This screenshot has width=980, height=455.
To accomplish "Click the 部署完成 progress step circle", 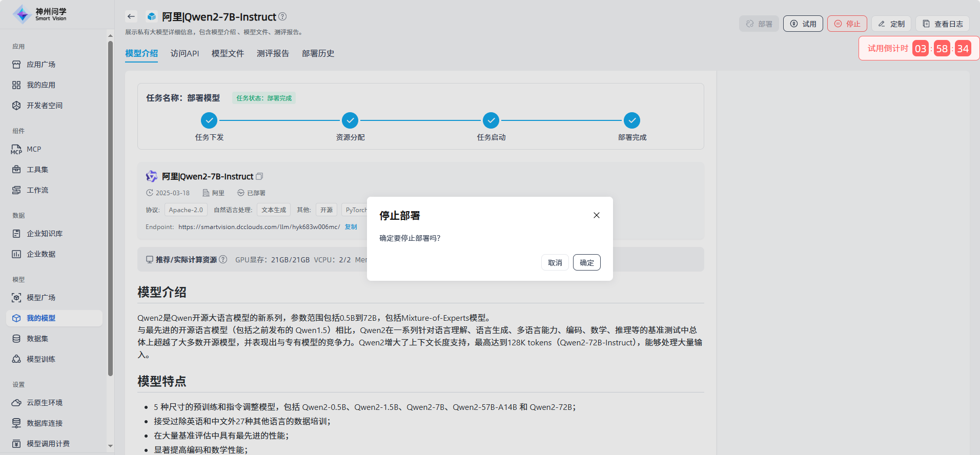I will 632,120.
